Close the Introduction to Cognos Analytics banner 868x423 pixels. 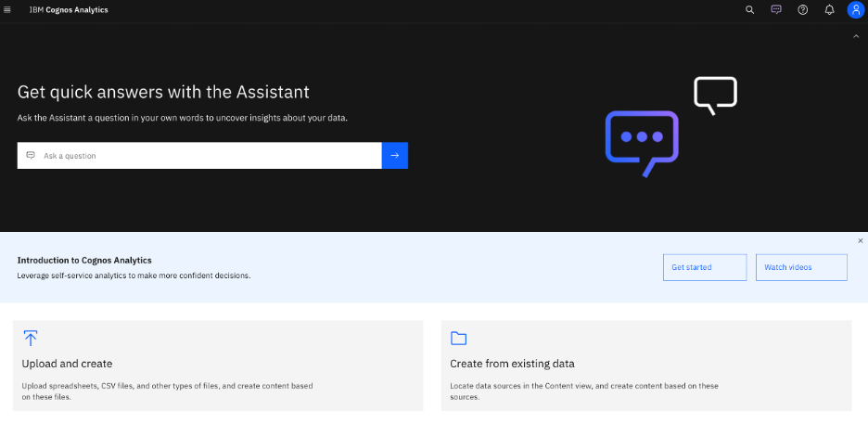tap(861, 241)
